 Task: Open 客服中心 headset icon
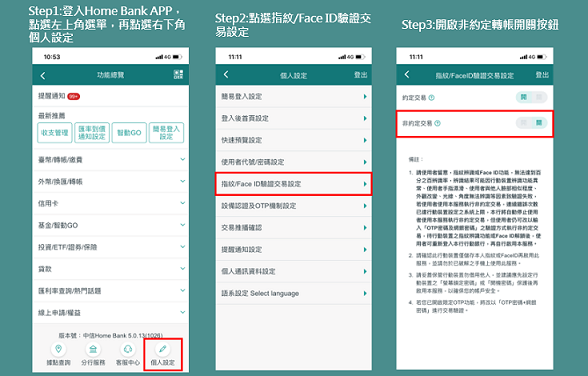pos(128,350)
